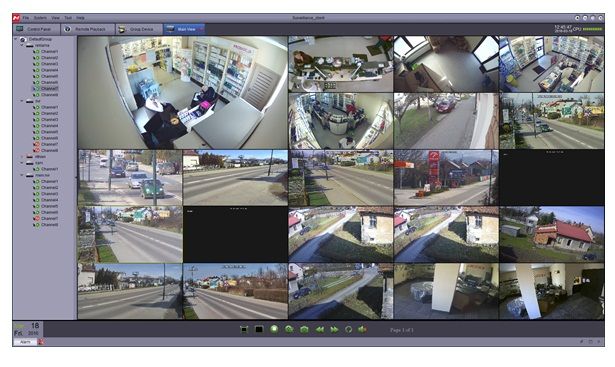Go to previous page with rewind arrows

[320, 330]
